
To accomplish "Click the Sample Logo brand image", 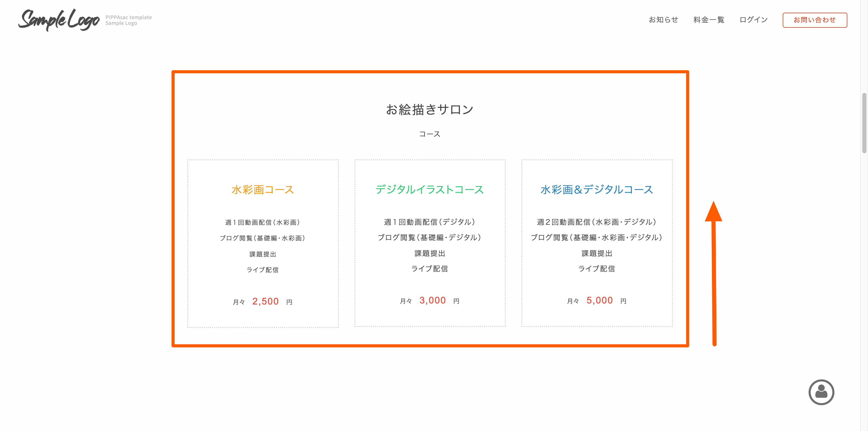I will click(x=59, y=20).
